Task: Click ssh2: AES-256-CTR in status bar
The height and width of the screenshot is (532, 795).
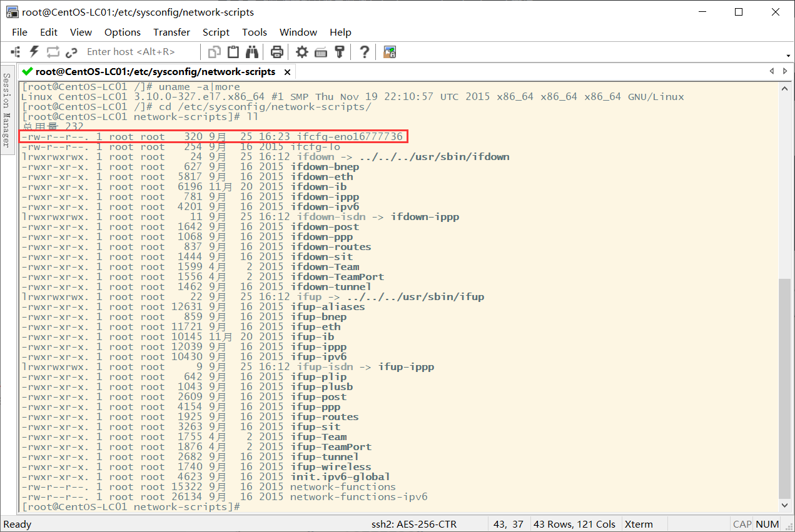Action: [413, 524]
